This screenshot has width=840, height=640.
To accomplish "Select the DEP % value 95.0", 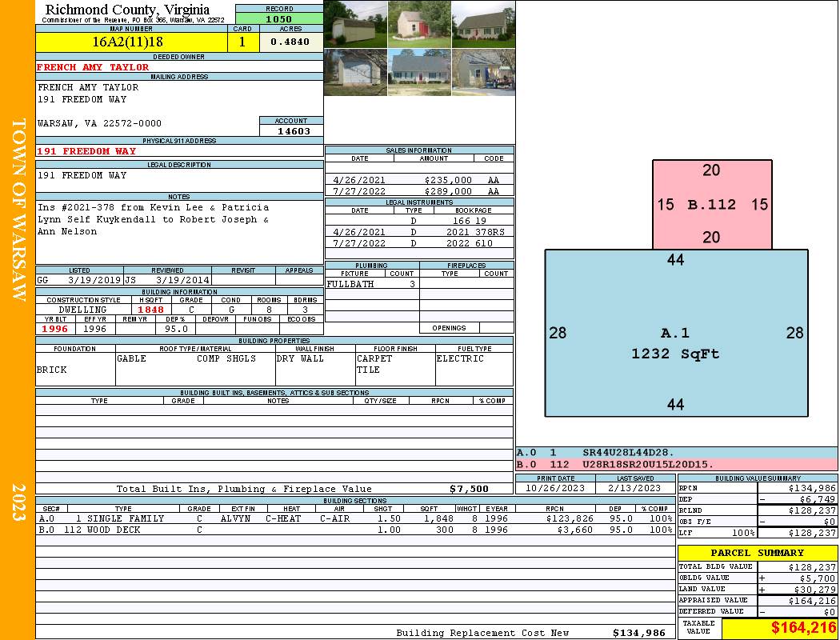I will pyautogui.click(x=176, y=329).
